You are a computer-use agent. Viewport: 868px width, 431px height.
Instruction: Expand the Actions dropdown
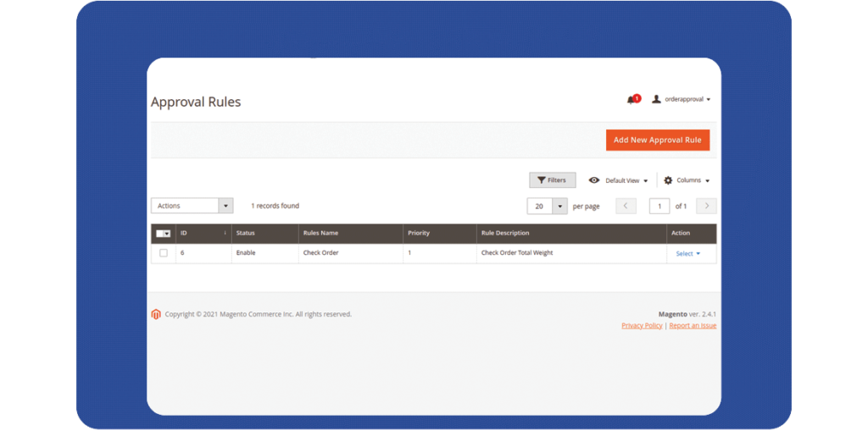pyautogui.click(x=192, y=206)
